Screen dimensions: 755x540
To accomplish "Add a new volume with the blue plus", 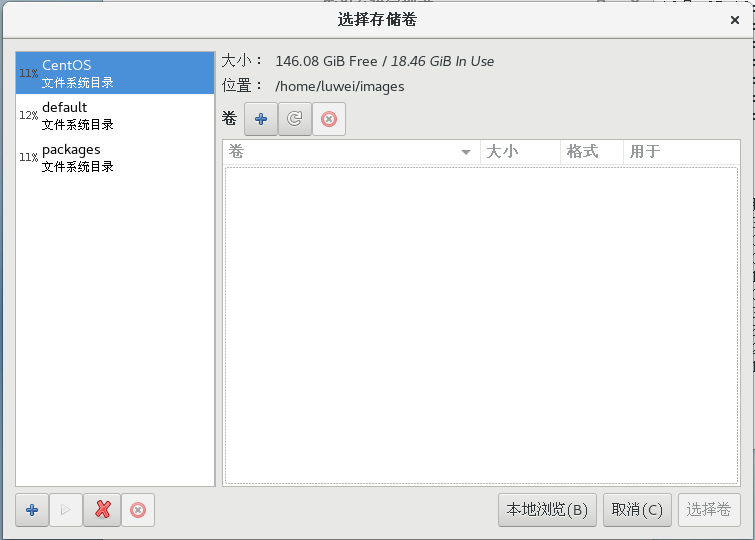I will tap(261, 119).
